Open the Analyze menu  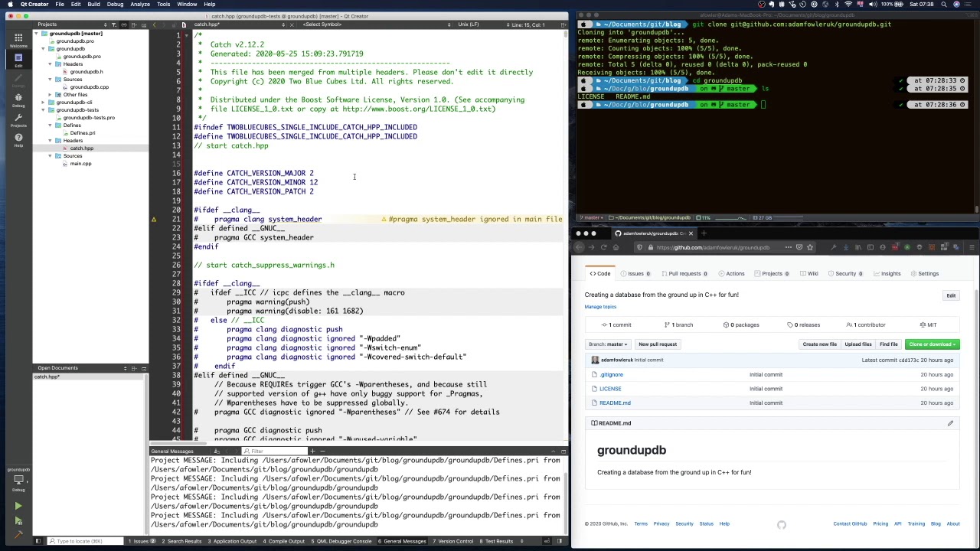(x=140, y=5)
